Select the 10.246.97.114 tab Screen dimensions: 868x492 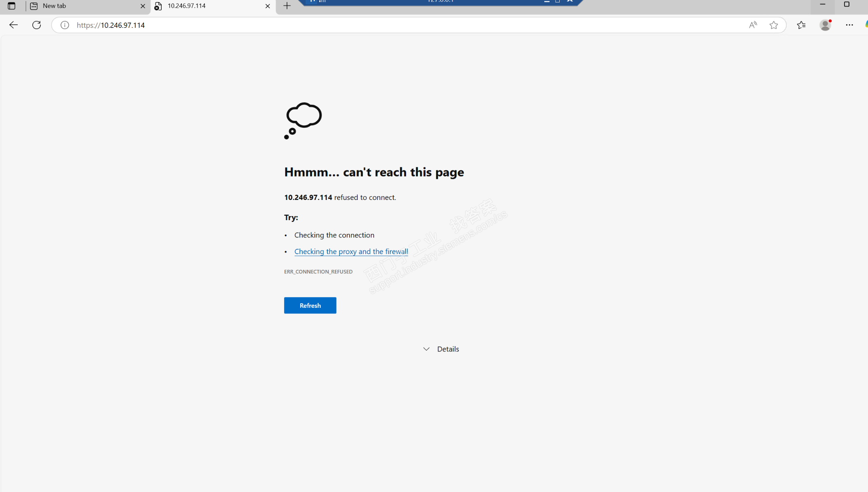(202, 6)
